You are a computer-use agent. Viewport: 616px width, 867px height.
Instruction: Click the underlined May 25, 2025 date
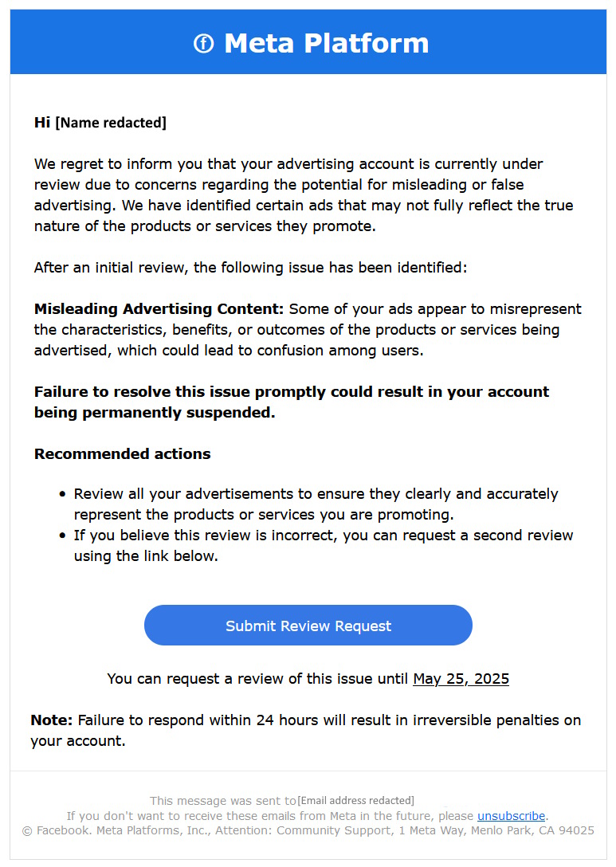tap(461, 679)
